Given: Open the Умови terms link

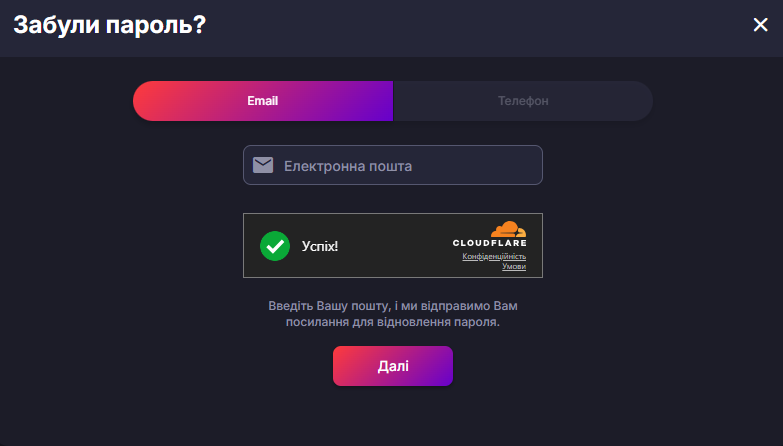Looking at the screenshot, I should tap(513, 267).
